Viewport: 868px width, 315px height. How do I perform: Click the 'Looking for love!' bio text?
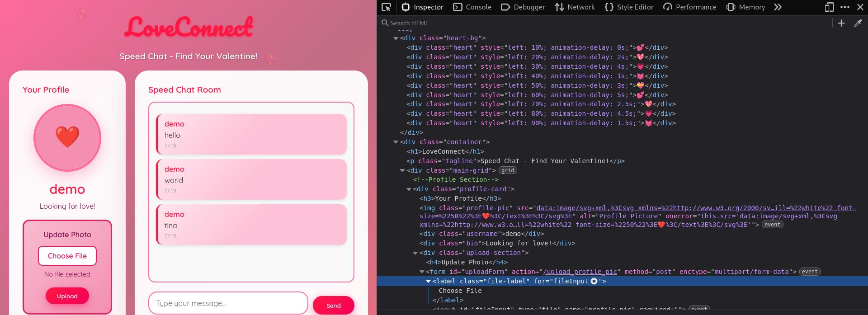click(67, 206)
